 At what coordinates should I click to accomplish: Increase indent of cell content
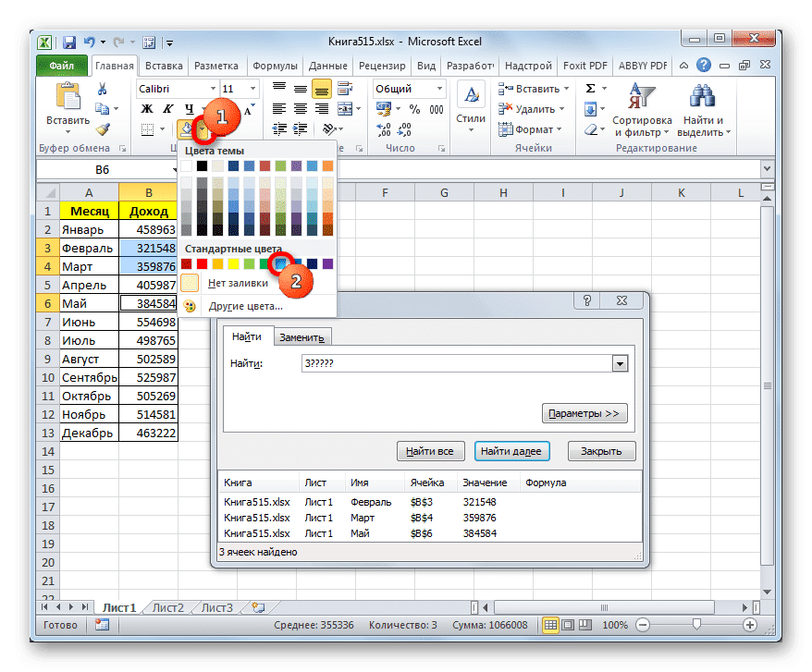[301, 128]
